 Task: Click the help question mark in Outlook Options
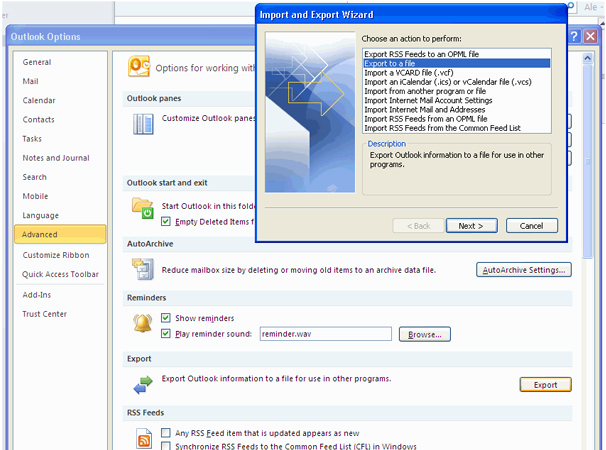click(x=574, y=36)
